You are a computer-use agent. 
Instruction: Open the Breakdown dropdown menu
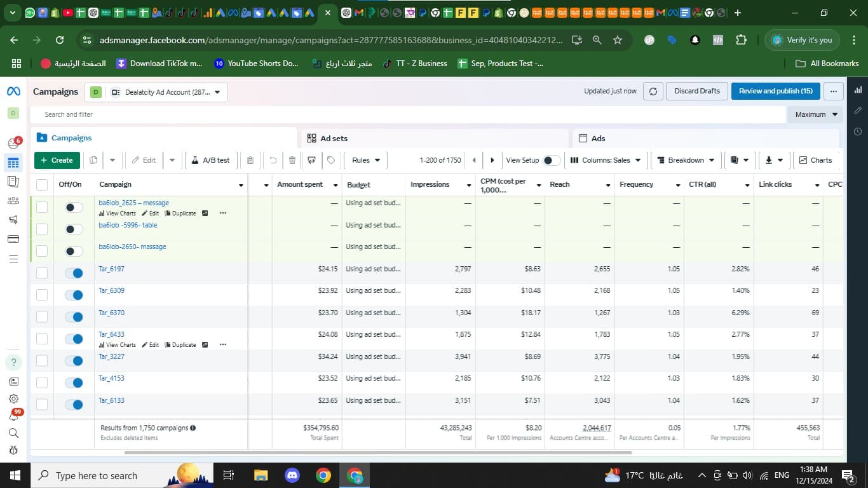(x=686, y=160)
